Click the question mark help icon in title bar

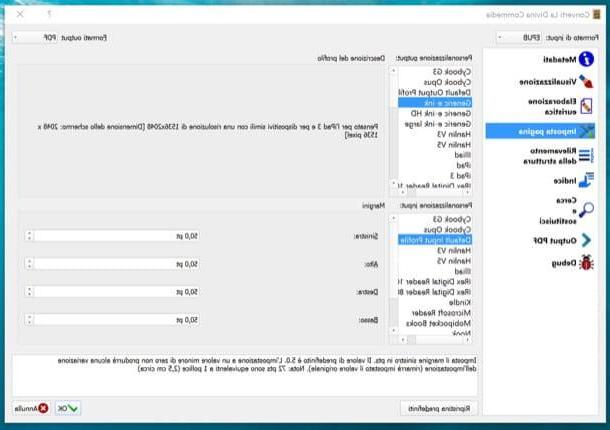[49, 14]
